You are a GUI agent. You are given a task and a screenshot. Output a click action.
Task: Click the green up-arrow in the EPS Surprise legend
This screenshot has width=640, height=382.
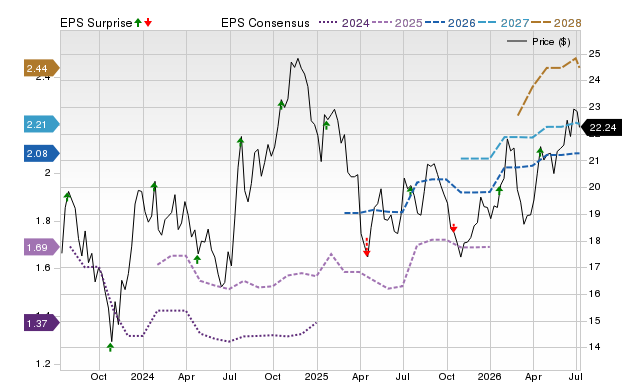click(x=138, y=22)
